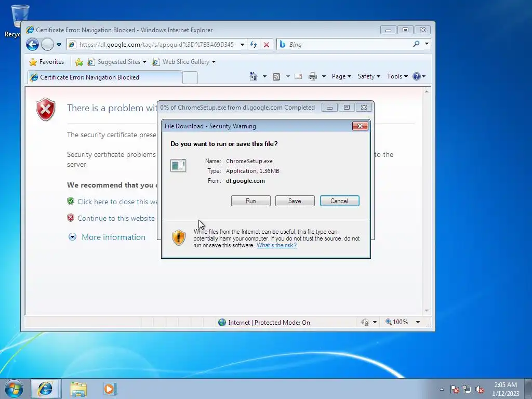532x399 pixels.
Task: Click the Feeds RSS icon
Action: 276,77
